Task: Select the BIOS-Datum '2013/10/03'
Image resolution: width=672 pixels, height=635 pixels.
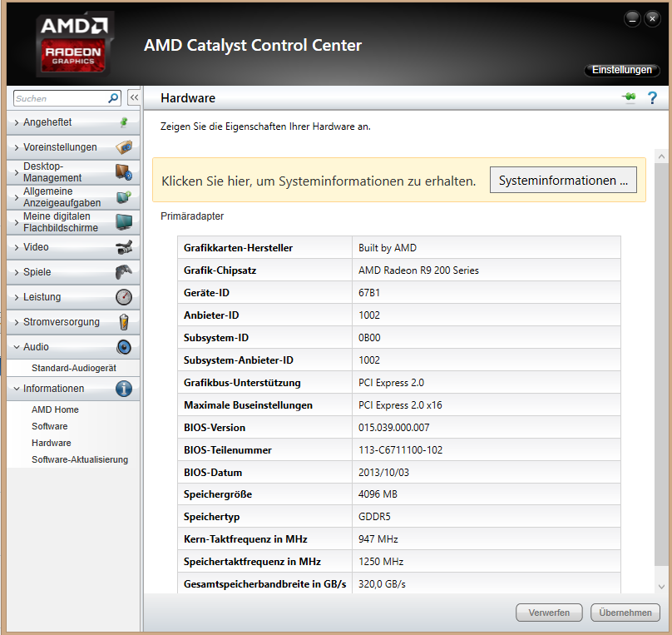Action: pyautogui.click(x=383, y=473)
